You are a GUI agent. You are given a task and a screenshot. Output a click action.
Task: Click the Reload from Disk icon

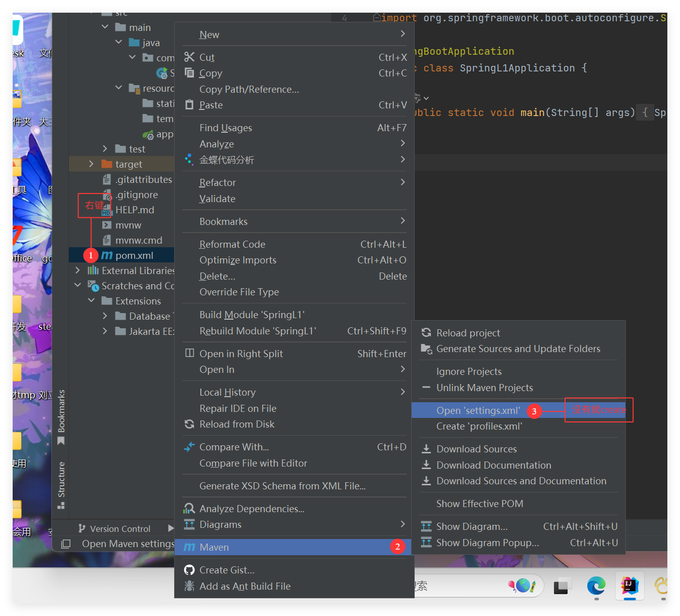[x=189, y=424]
